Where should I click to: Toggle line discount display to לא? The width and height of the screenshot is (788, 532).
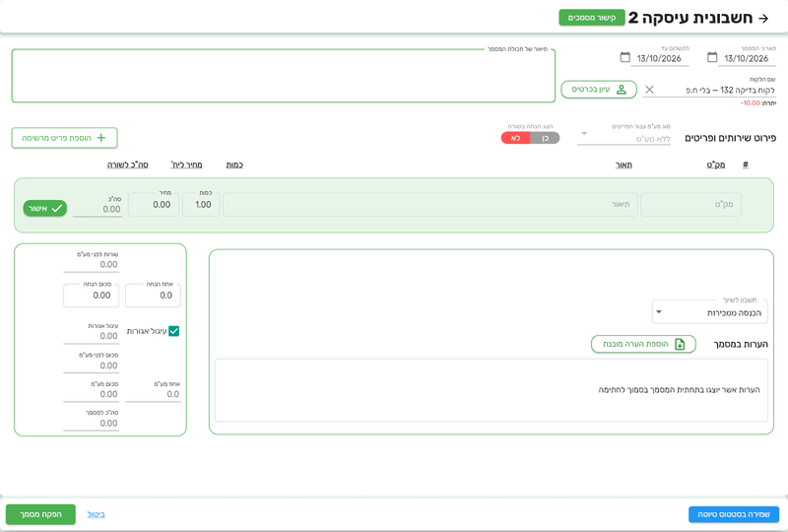coord(515,138)
